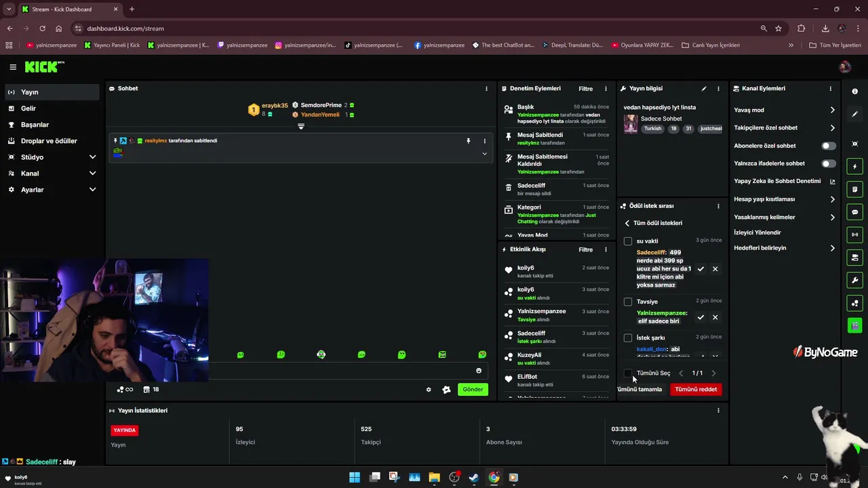Go to Gelir in left sidebar
868x488 pixels.
tap(53, 108)
